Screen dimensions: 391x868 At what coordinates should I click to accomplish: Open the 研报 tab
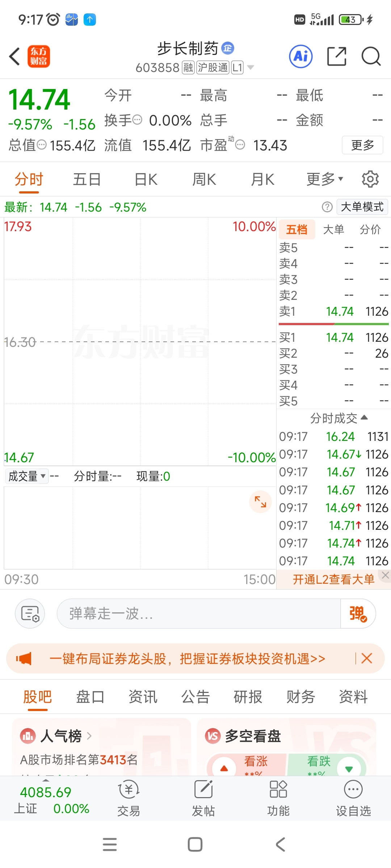coord(248,697)
